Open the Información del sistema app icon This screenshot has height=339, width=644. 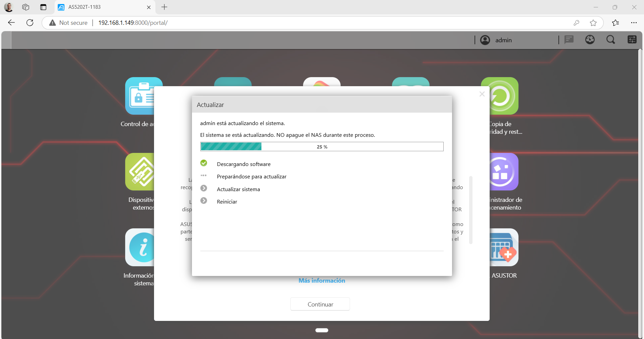point(139,247)
